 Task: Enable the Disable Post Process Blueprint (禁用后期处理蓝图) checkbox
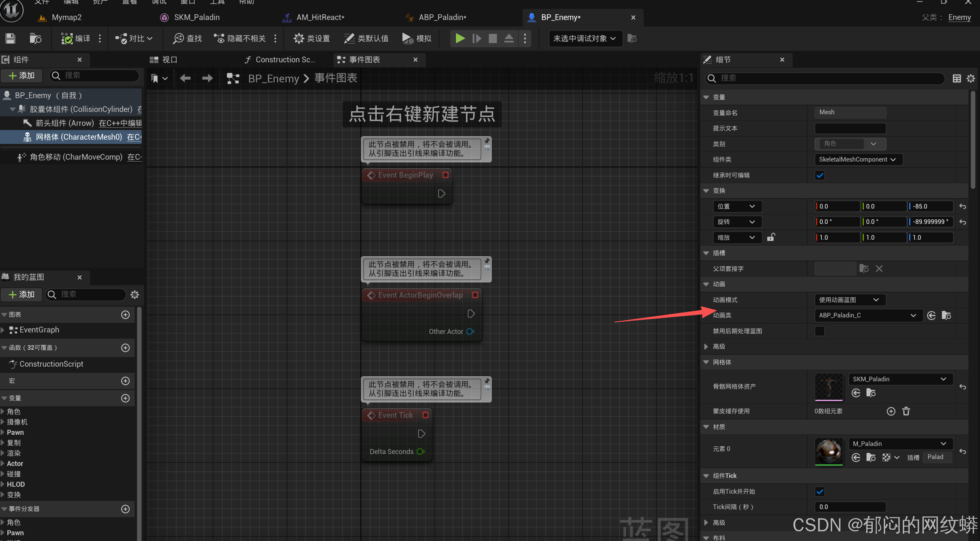[x=820, y=331]
